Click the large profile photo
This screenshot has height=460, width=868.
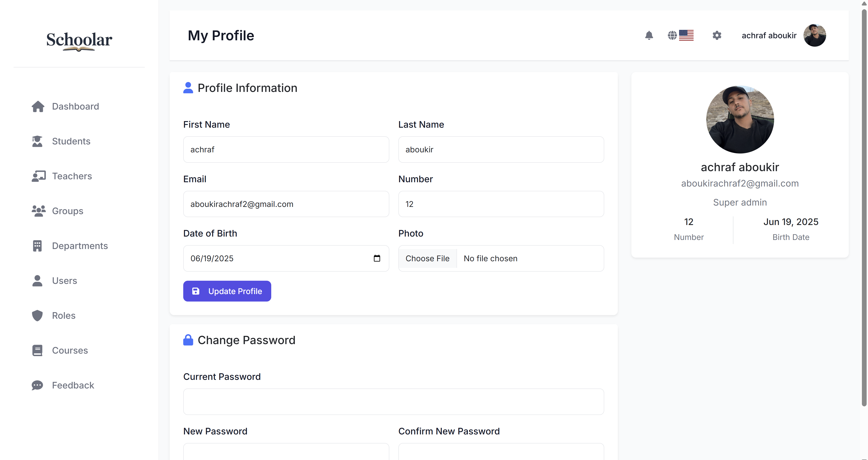pyautogui.click(x=740, y=119)
